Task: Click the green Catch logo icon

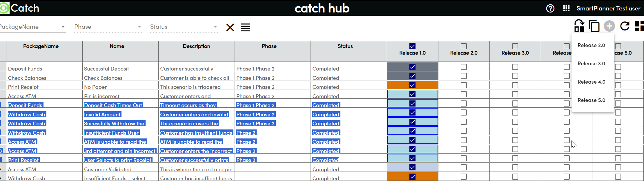Action: point(4,8)
